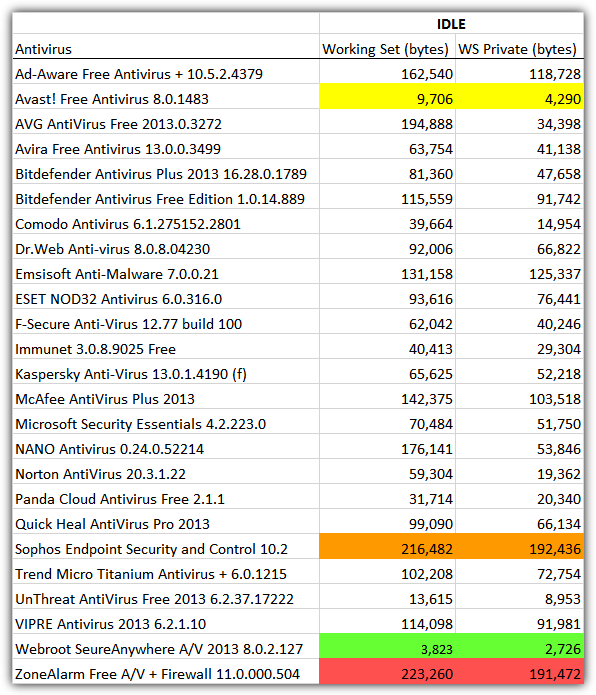Select the yellow cell 9,706
The width and height of the screenshot is (596, 695).
[387, 96]
